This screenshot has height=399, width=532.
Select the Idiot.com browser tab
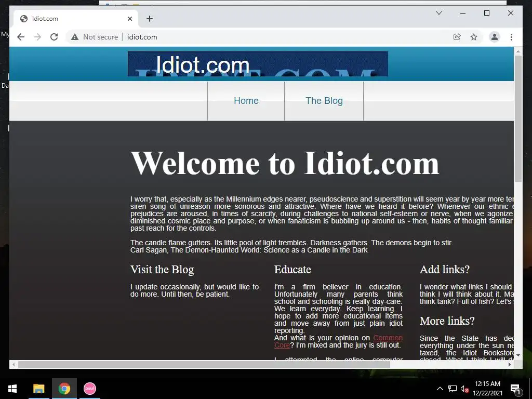[76, 19]
